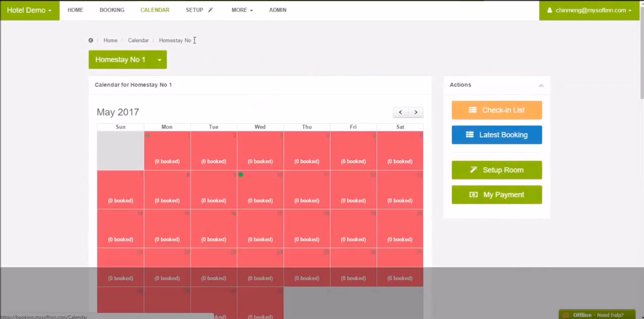This screenshot has width=644, height=319.
Task: Click the green dot marker on Wednesday May 10
Action: (241, 174)
